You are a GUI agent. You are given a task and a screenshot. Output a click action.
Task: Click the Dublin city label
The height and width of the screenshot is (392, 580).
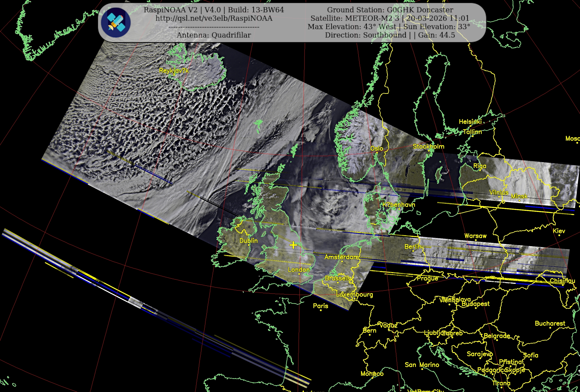248,241
